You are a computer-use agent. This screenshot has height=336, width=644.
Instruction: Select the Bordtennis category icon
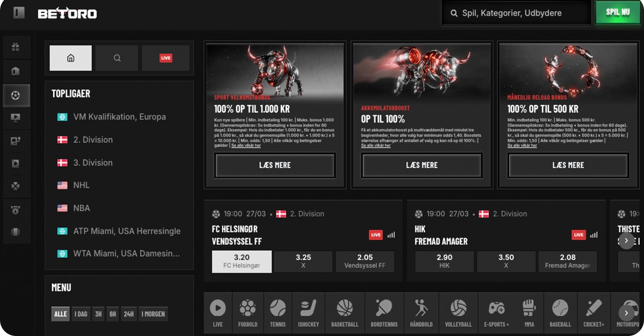pos(384,313)
